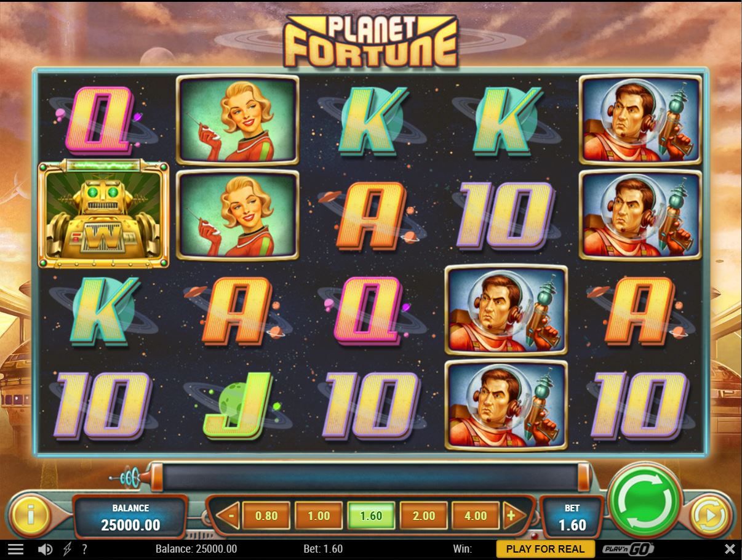Image resolution: width=742 pixels, height=560 pixels.
Task: Click the highlighted 1.60 bet option
Action: (371, 516)
